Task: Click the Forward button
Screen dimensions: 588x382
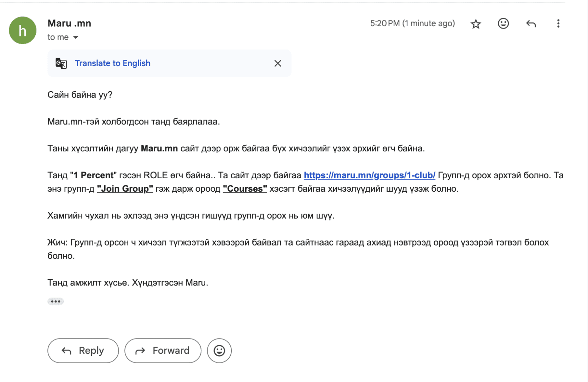Action: [163, 351]
